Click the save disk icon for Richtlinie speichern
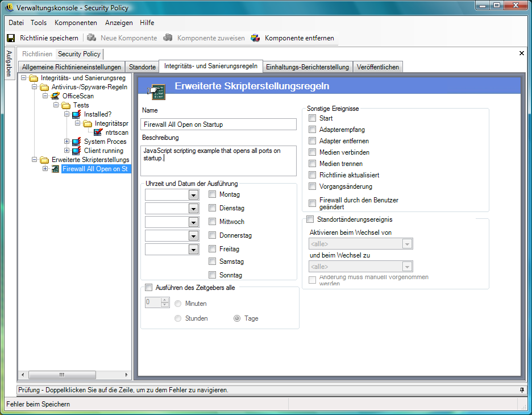Viewport: 532px width, 415px height. pyautogui.click(x=11, y=38)
